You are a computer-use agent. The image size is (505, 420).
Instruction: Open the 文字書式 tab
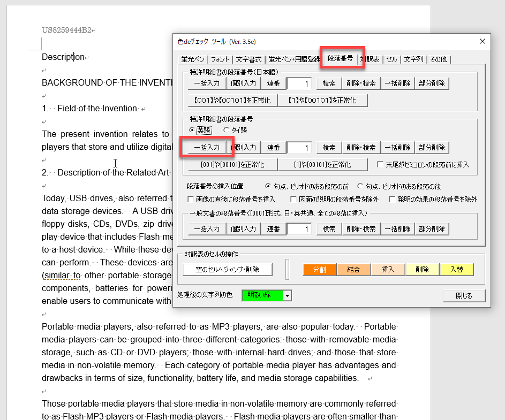coord(248,59)
